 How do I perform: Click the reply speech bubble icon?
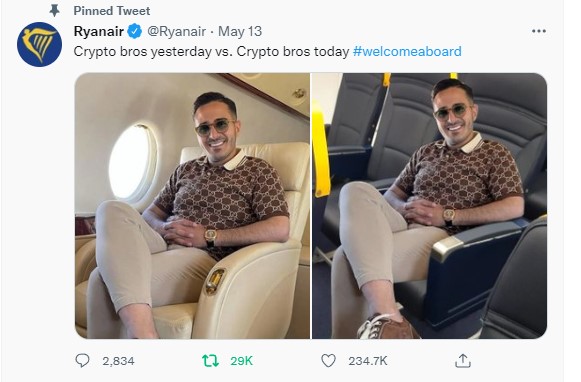pos(82,360)
